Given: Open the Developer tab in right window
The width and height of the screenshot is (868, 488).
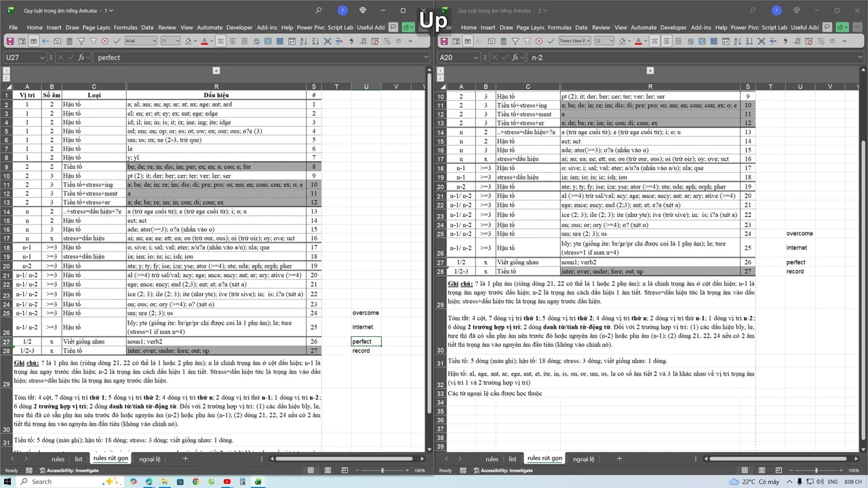Looking at the screenshot, I should point(673,27).
